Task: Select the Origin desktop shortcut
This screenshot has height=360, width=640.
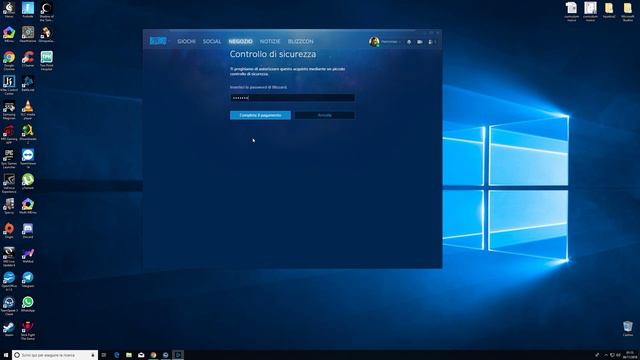Action: [x=9, y=231]
